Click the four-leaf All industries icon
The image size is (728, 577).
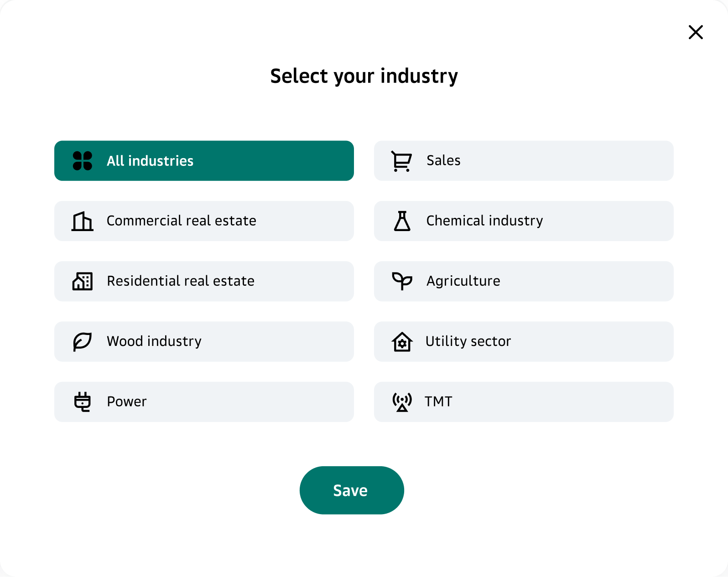point(83,161)
